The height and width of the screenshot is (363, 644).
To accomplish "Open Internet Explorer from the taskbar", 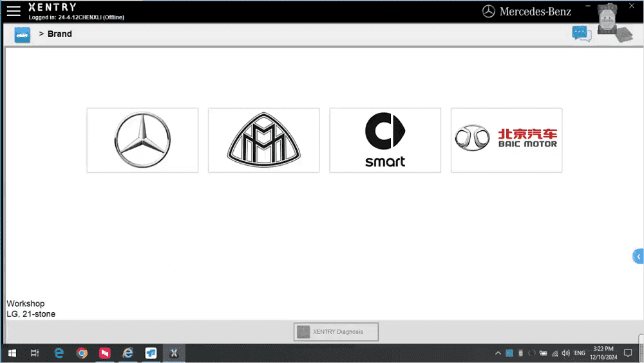I will [128, 353].
